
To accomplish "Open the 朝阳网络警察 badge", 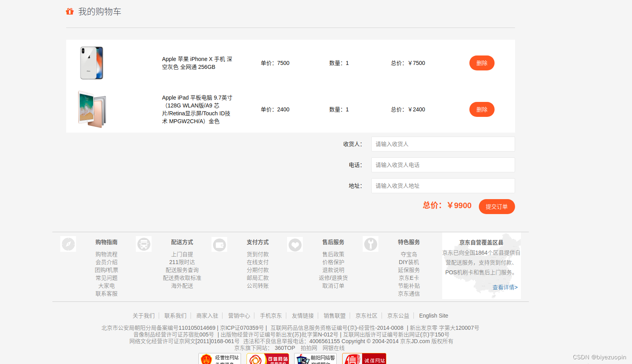I will (x=315, y=358).
